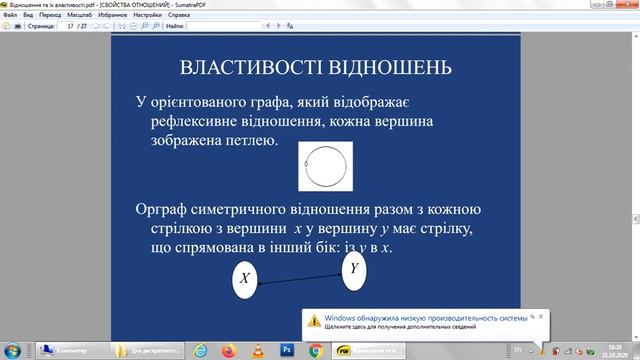Switch to Компьютер window in taskbar
Screen dimensions: 640x360
click(x=72, y=351)
